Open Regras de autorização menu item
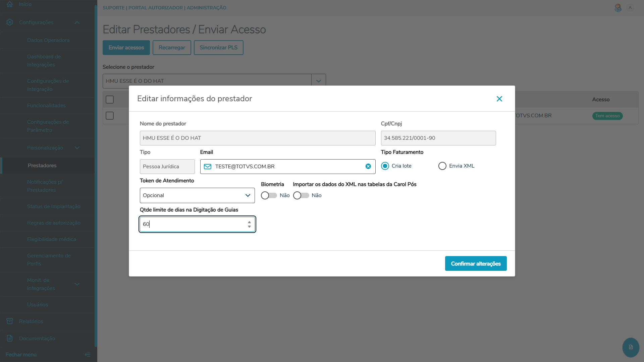This screenshot has width=644, height=362. pos(54,223)
